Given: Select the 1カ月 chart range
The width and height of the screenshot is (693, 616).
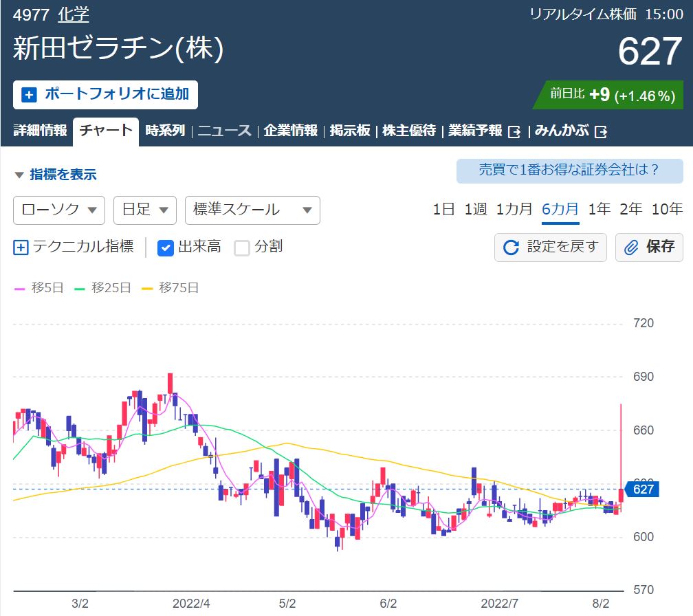Looking at the screenshot, I should pos(514,209).
